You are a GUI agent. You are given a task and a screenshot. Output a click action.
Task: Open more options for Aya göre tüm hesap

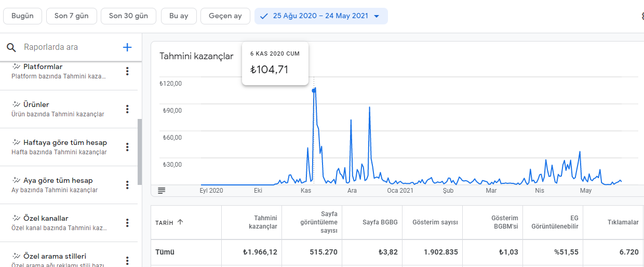pyautogui.click(x=127, y=185)
